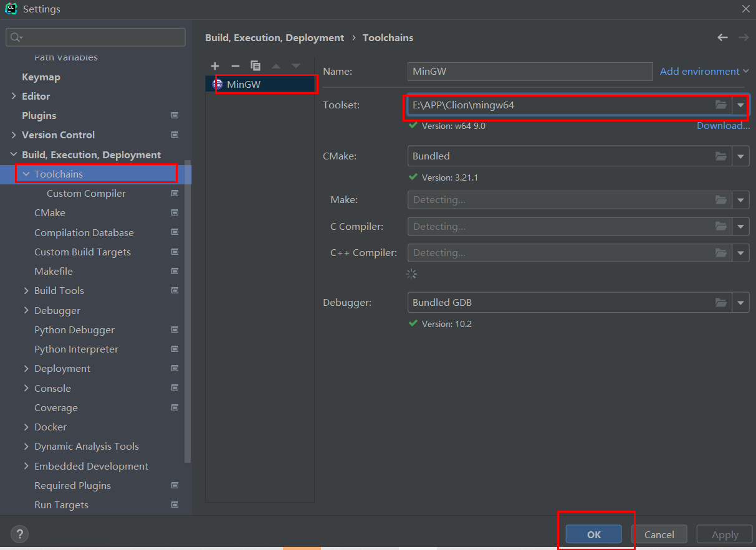Select the MinGW toolchain entry
This screenshot has width=756, height=550.
[260, 84]
